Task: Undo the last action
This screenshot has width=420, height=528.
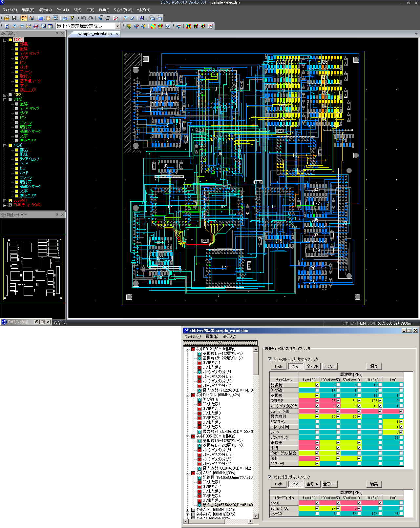Action: [84, 18]
